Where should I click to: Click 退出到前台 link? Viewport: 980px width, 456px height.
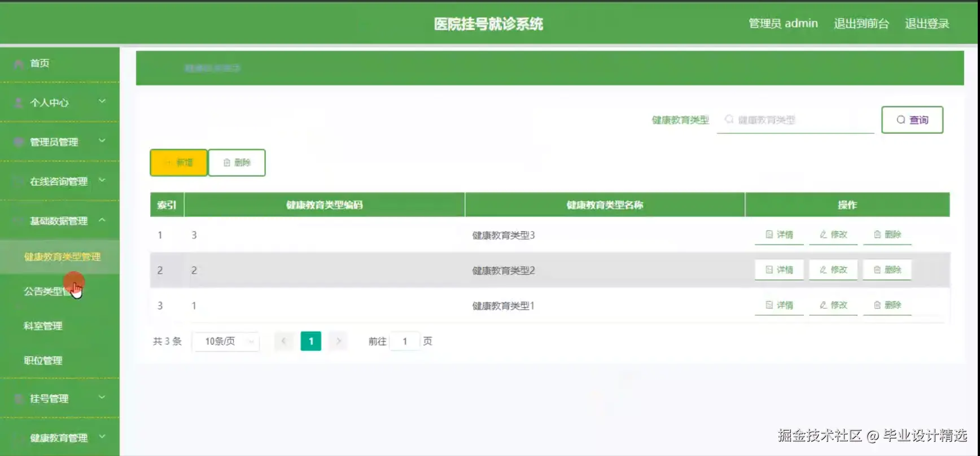(x=861, y=24)
